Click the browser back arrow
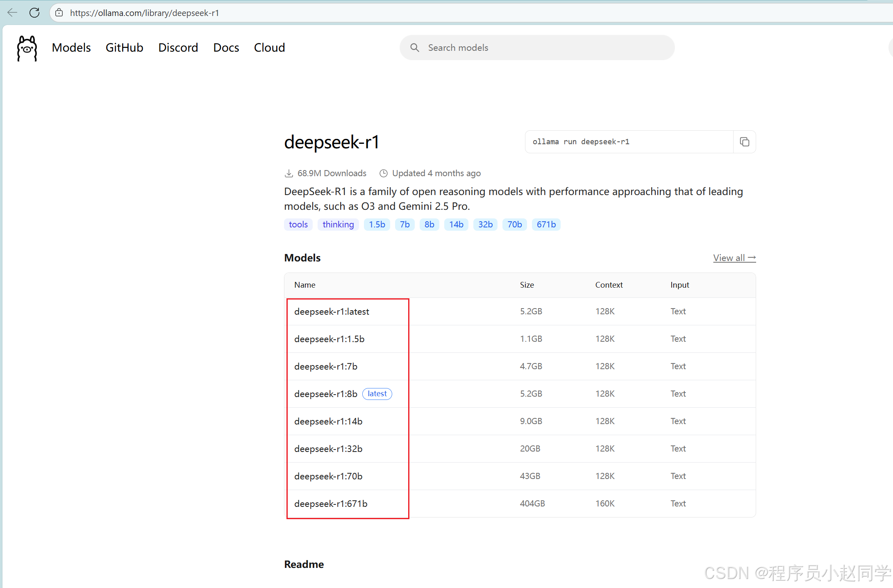Screen dimensions: 893x588 pyautogui.click(x=12, y=13)
